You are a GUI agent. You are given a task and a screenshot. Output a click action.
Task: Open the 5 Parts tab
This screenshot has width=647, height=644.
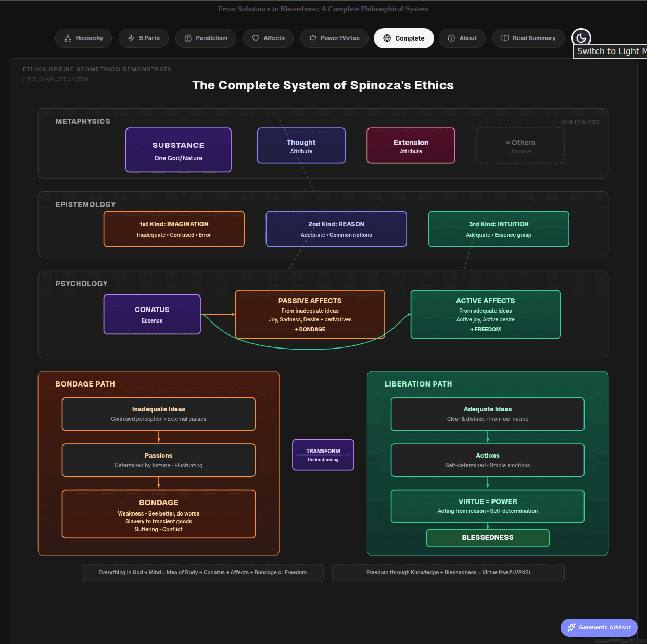pos(144,38)
